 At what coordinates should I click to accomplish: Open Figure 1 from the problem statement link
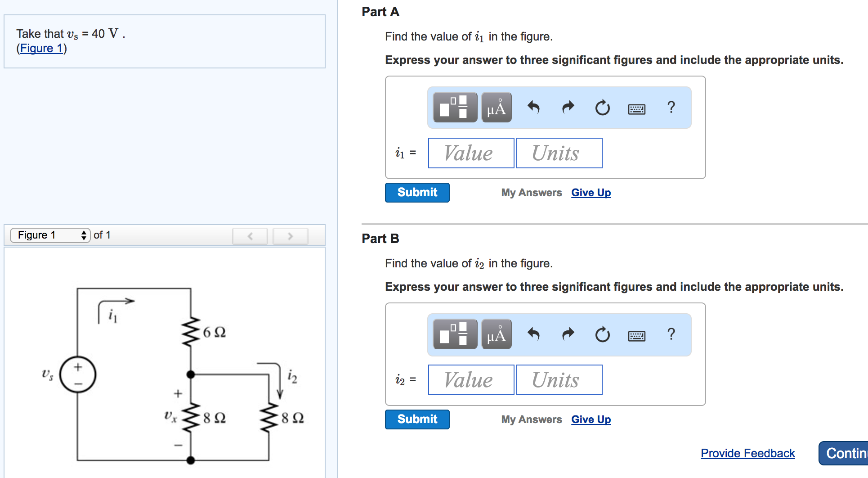click(x=41, y=48)
